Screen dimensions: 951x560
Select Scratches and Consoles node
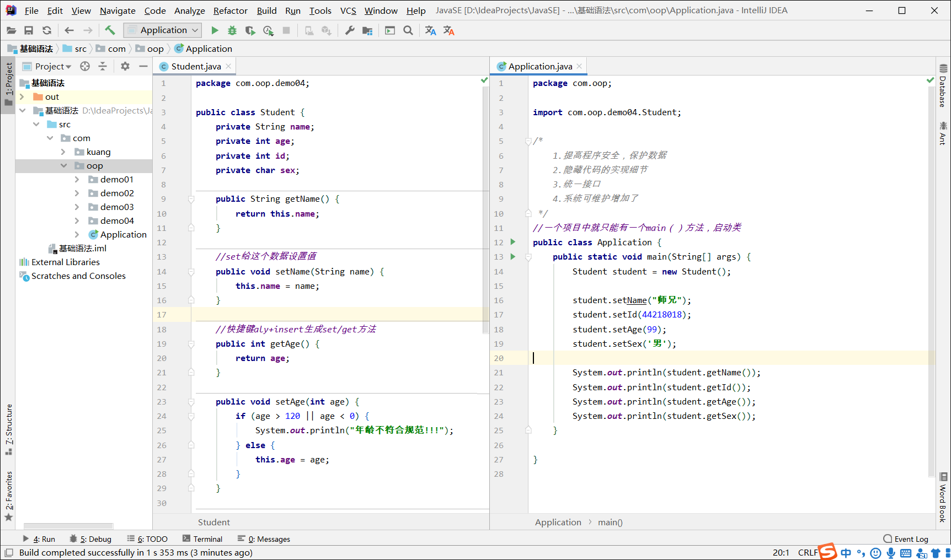click(78, 276)
